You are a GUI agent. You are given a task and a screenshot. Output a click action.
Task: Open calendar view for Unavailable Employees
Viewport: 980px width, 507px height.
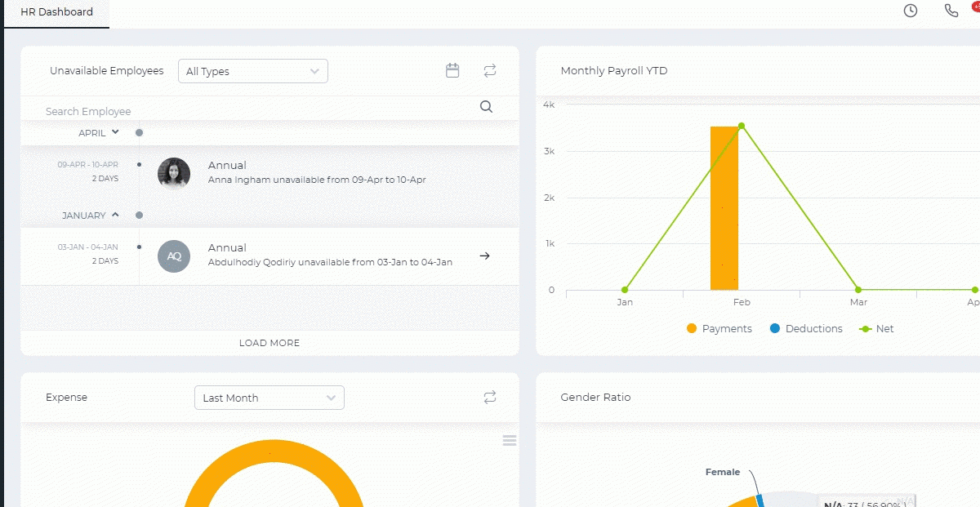pyautogui.click(x=452, y=71)
